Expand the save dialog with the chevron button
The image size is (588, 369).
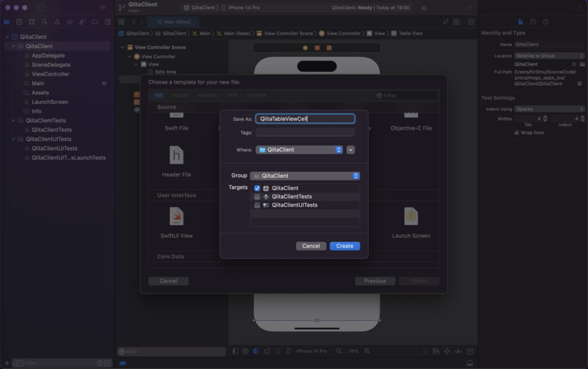(351, 150)
